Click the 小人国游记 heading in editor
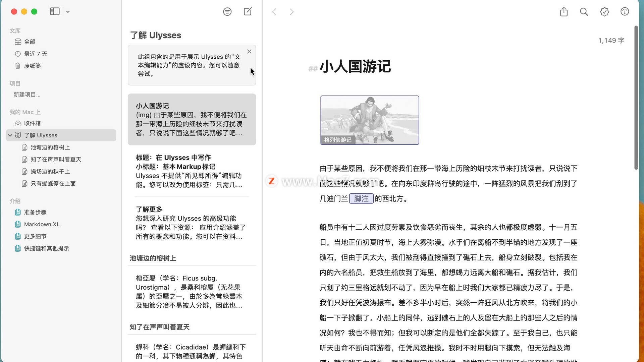This screenshot has width=644, height=362. tap(355, 67)
